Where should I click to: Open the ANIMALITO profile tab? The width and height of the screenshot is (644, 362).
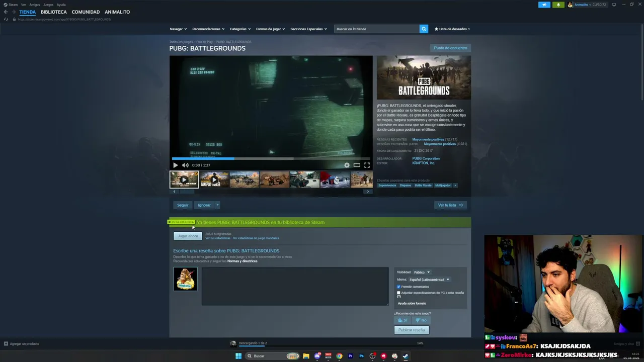click(117, 12)
